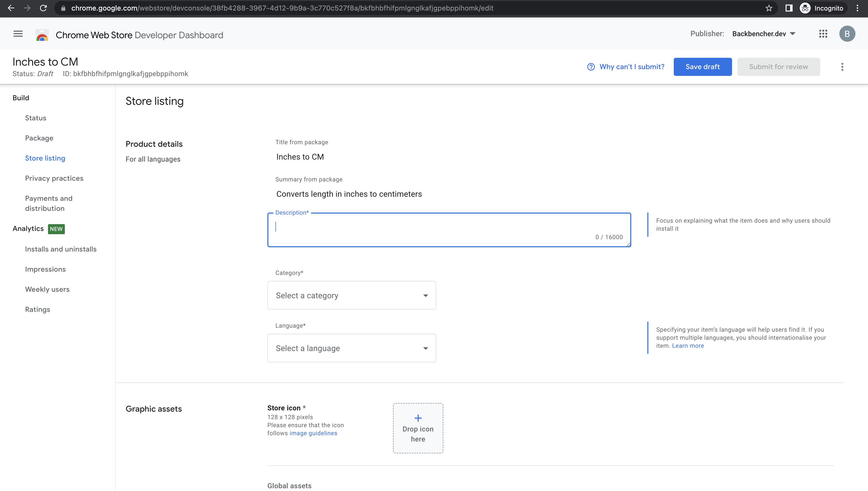
Task: Click the Chrome Web Store logo
Action: coord(42,34)
